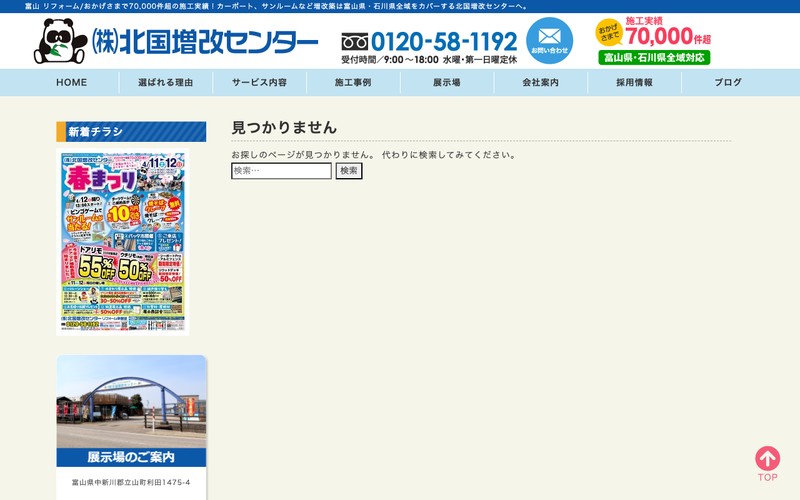Click the 検索 search button
The height and width of the screenshot is (500, 800).
coord(349,171)
